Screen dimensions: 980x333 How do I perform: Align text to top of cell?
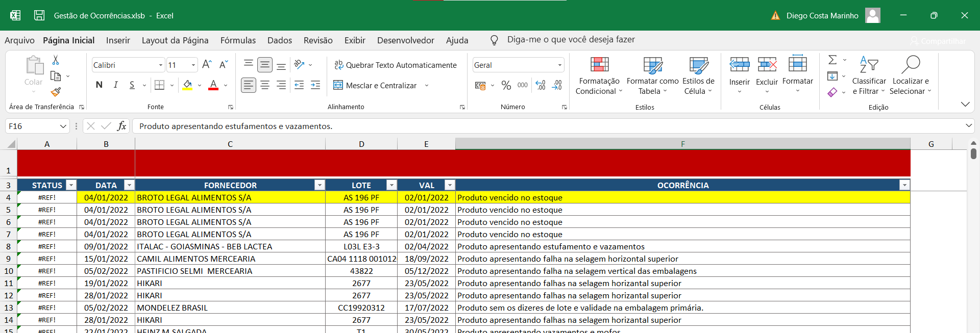[x=249, y=64]
